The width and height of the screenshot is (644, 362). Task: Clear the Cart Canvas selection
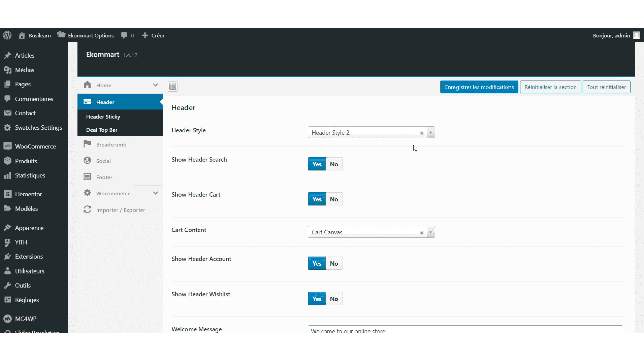click(x=422, y=233)
